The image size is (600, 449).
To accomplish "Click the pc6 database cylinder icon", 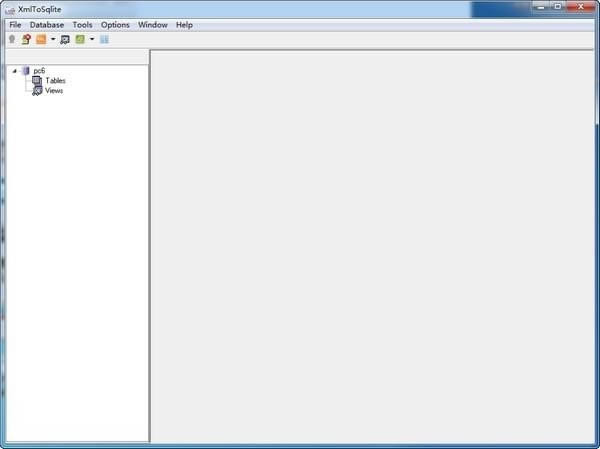I will pyautogui.click(x=26, y=71).
